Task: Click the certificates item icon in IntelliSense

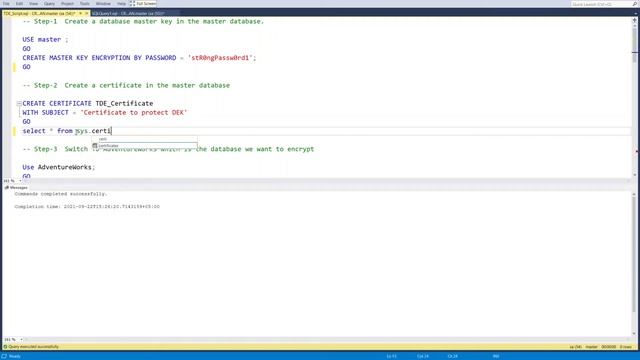Action: pos(95,146)
